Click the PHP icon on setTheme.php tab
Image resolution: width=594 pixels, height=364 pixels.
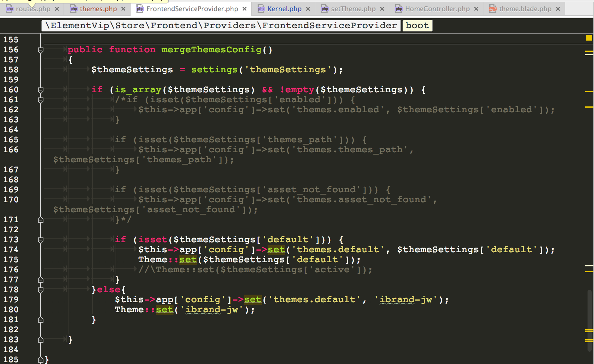point(325,9)
